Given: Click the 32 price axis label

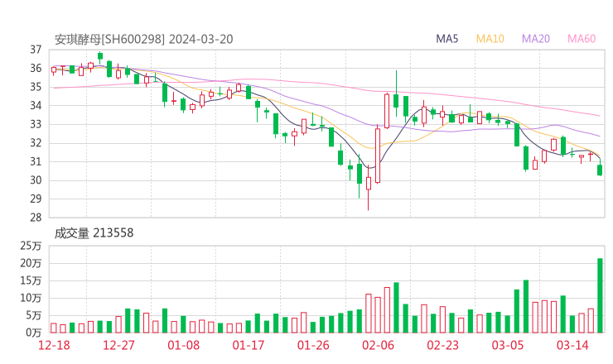Looking at the screenshot, I should click(36, 143).
